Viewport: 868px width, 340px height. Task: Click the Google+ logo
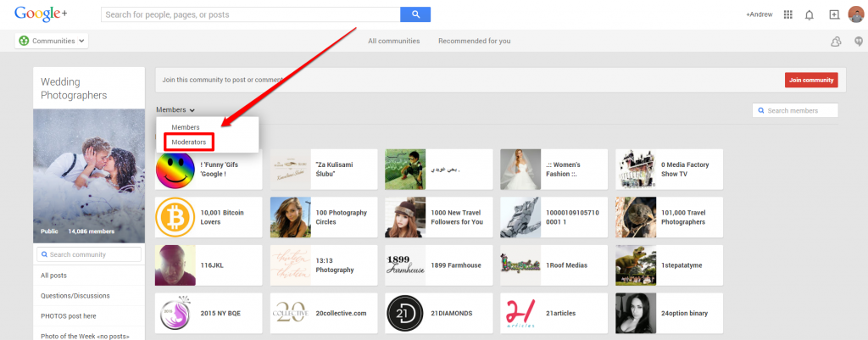[x=41, y=14]
